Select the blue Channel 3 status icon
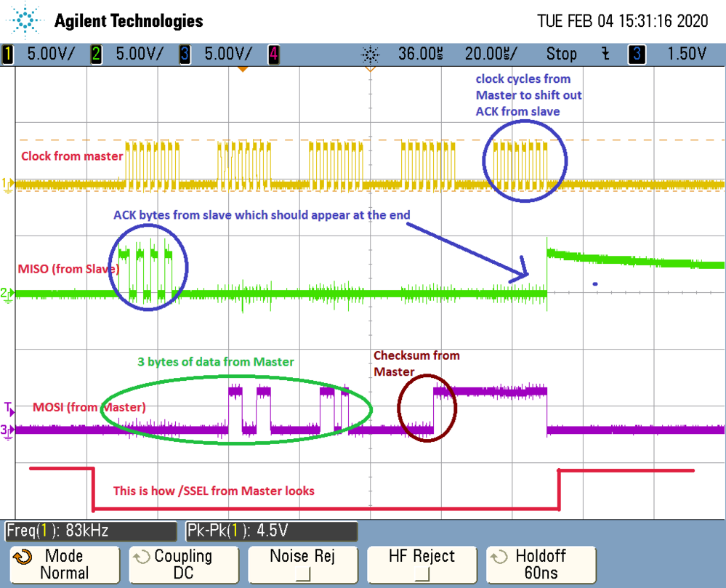This screenshot has width=726, height=588. coord(184,54)
